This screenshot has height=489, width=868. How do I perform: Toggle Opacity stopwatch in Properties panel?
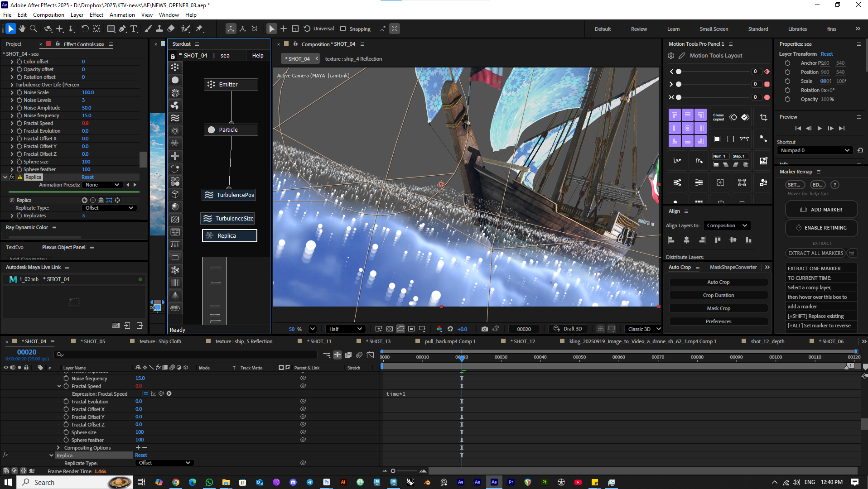[787, 99]
